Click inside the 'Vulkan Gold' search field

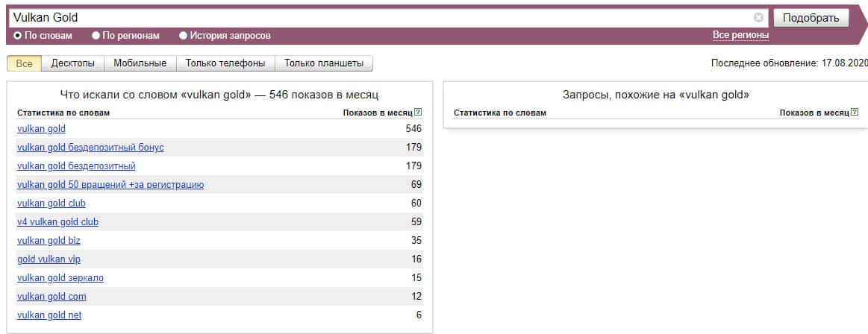point(373,17)
